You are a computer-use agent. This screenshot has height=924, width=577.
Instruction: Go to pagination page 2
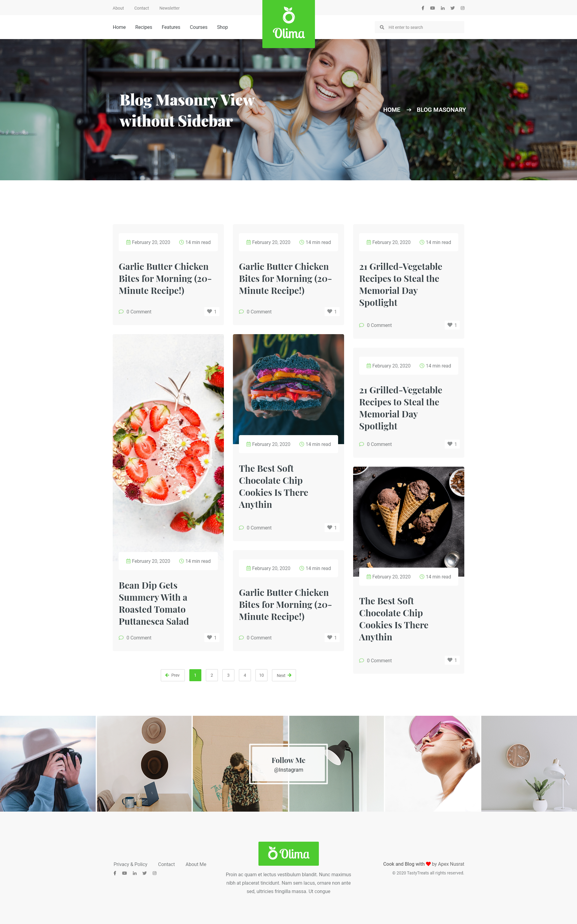(x=212, y=675)
